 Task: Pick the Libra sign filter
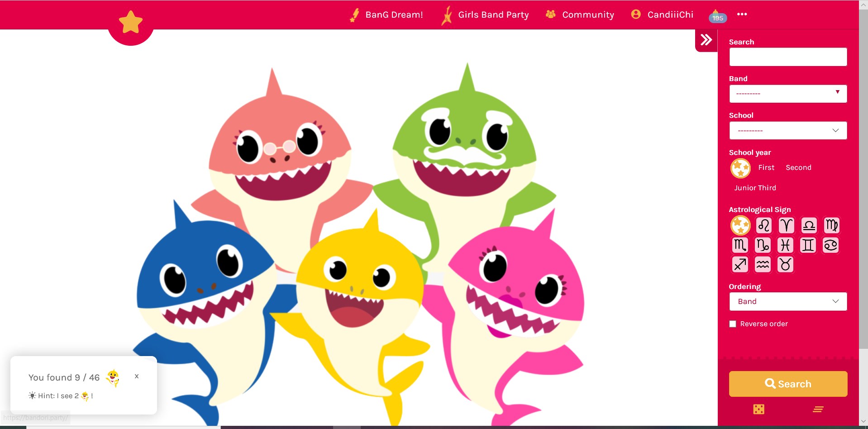tap(809, 225)
